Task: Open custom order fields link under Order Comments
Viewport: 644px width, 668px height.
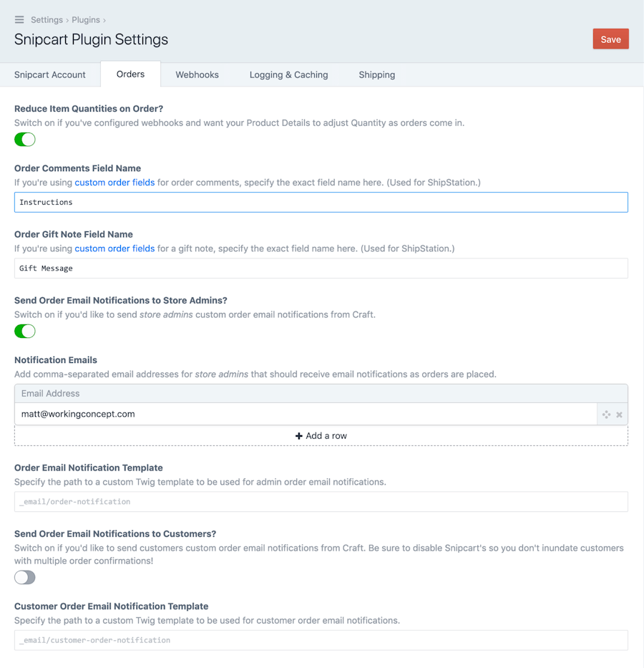Action: [114, 183]
